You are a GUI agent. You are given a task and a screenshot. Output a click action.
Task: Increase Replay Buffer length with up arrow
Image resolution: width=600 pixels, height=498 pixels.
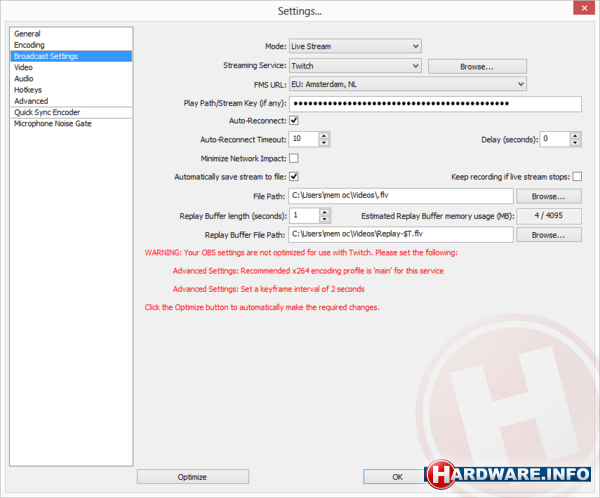click(x=324, y=212)
